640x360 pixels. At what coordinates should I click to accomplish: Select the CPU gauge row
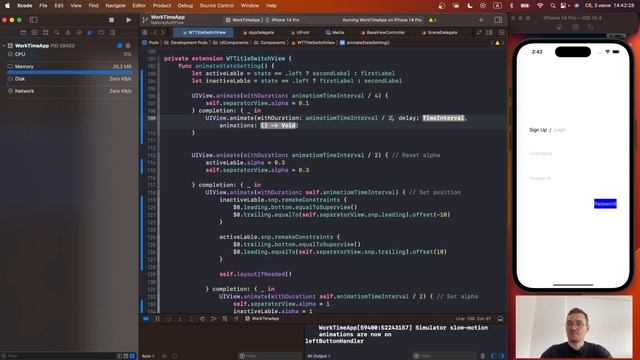69,54
